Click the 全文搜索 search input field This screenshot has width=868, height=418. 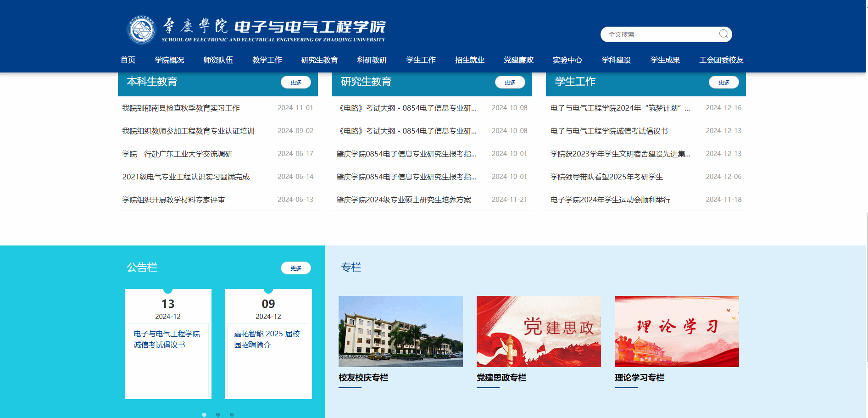click(x=656, y=34)
